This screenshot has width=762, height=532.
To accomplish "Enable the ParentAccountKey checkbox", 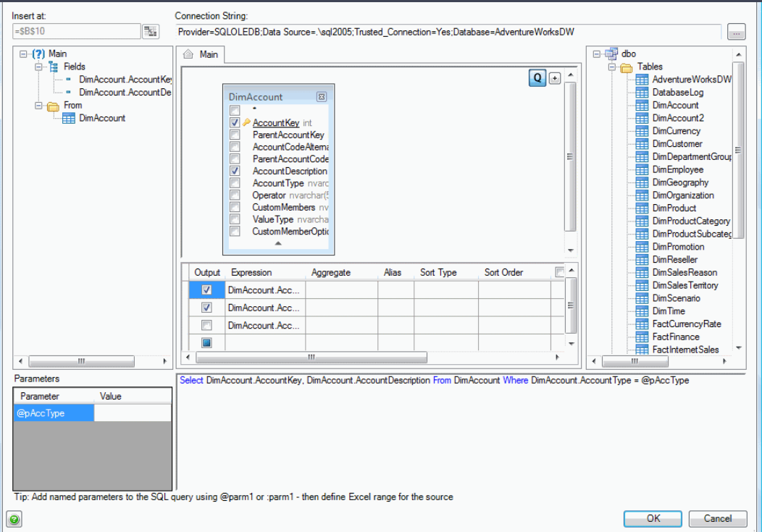I will (235, 134).
